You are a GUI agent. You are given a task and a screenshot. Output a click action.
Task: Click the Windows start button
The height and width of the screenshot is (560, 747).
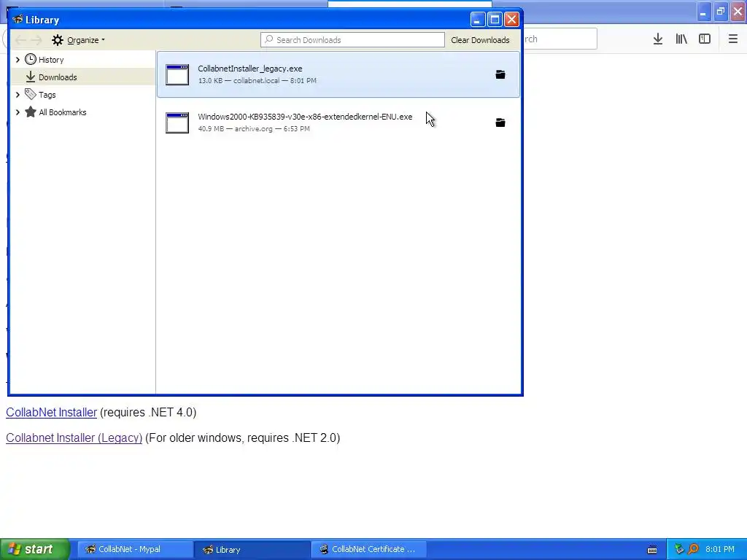point(35,549)
